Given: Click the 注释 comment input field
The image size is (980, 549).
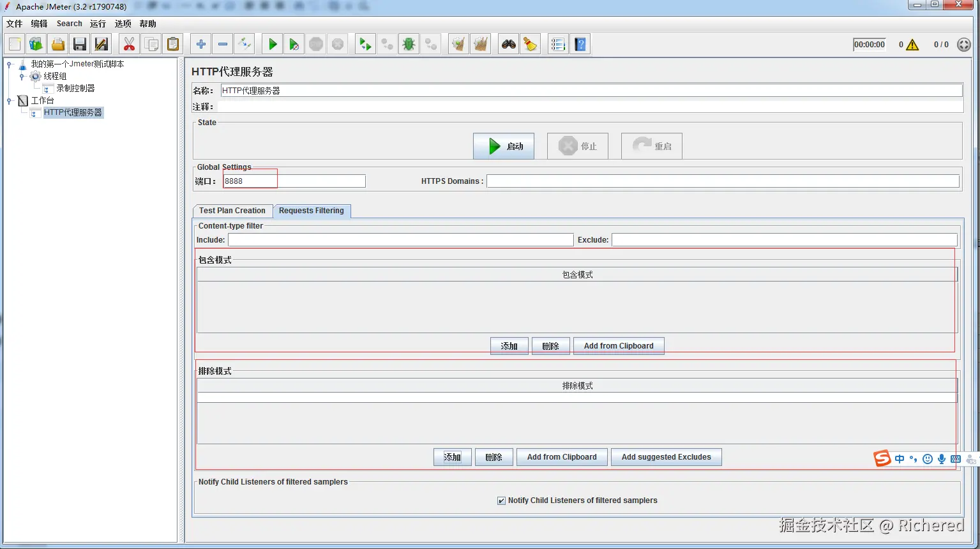Looking at the screenshot, I should point(590,107).
